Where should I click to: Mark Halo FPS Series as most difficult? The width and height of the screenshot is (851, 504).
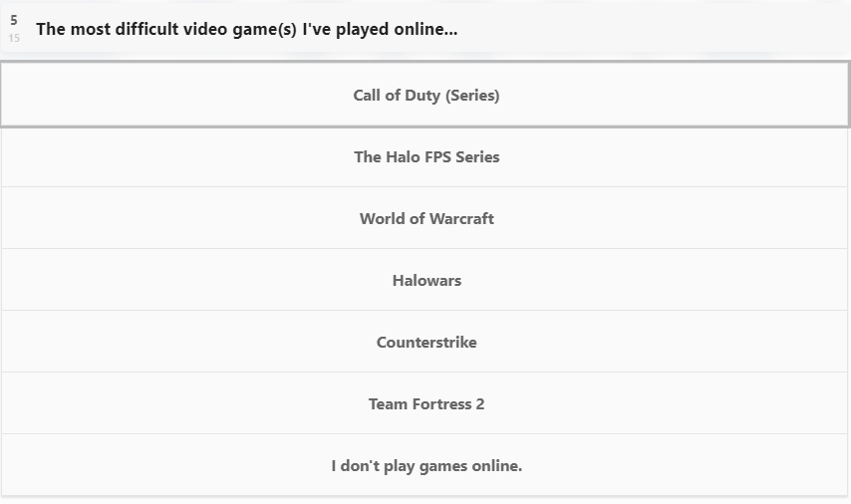click(x=425, y=156)
